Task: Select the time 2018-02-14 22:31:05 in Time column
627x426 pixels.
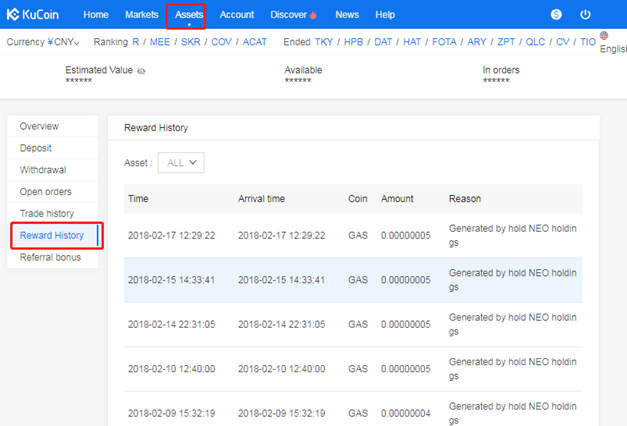Action: [172, 324]
